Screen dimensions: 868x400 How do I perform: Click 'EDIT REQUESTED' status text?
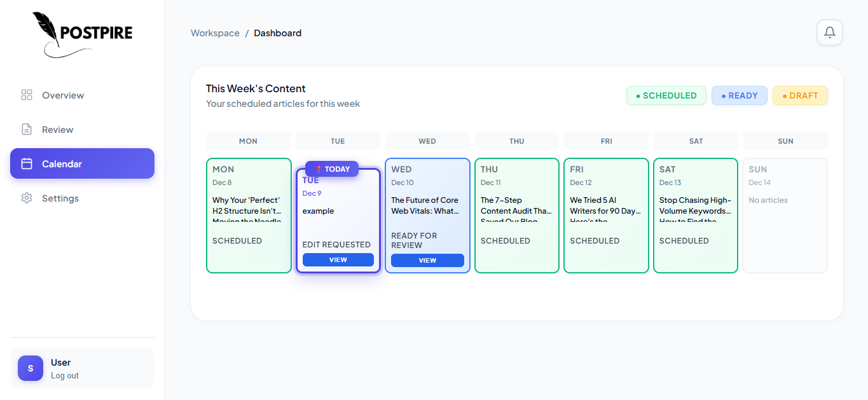[x=336, y=245]
